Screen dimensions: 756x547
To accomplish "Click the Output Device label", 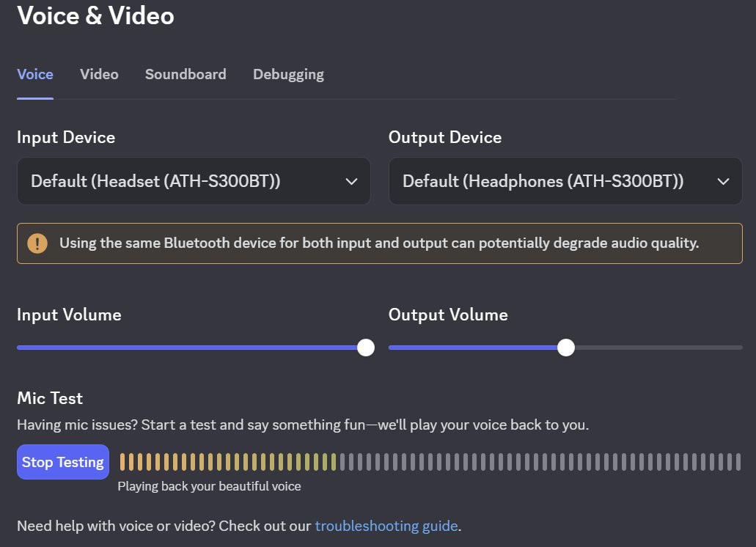I will coord(445,137).
